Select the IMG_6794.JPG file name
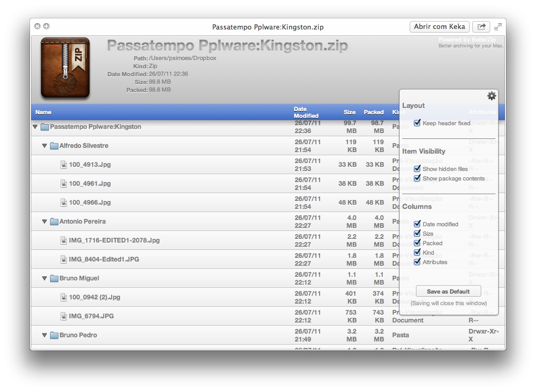536x392 pixels. [91, 316]
